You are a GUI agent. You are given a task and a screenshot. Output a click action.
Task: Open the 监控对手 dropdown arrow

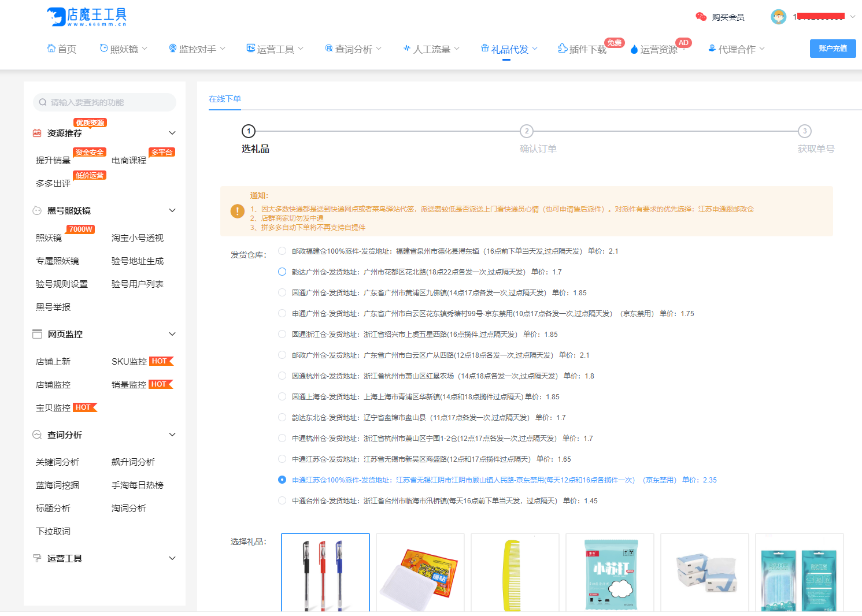point(223,49)
